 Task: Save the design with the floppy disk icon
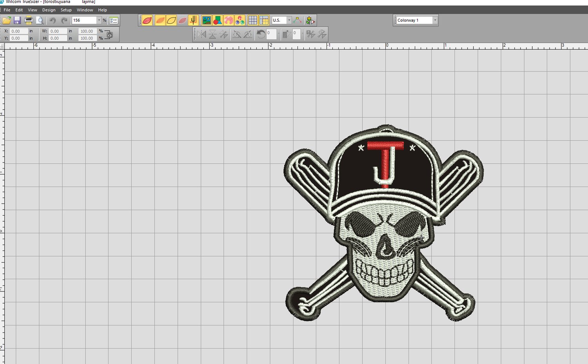point(17,20)
